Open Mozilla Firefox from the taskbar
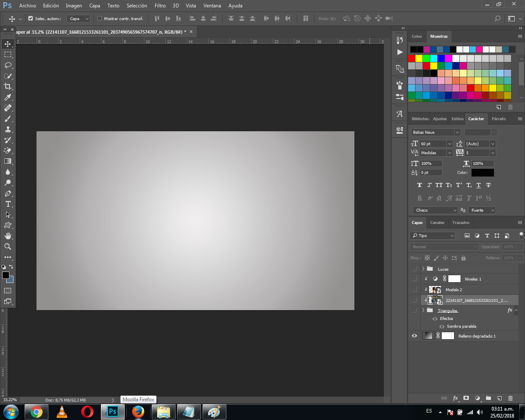 coord(138,412)
